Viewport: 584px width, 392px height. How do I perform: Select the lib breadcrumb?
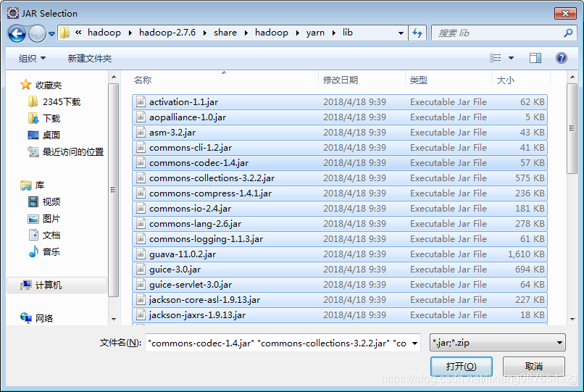click(348, 33)
